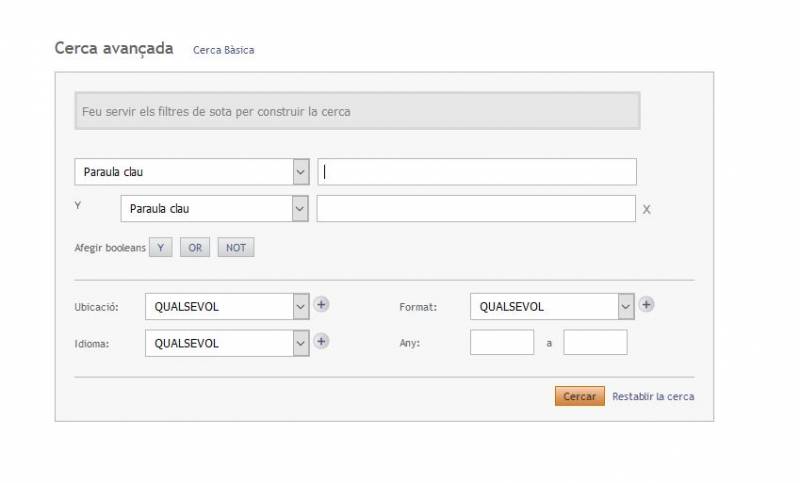Add a NOT boolean operator
Viewport: 800px width, 483px height.
(236, 248)
